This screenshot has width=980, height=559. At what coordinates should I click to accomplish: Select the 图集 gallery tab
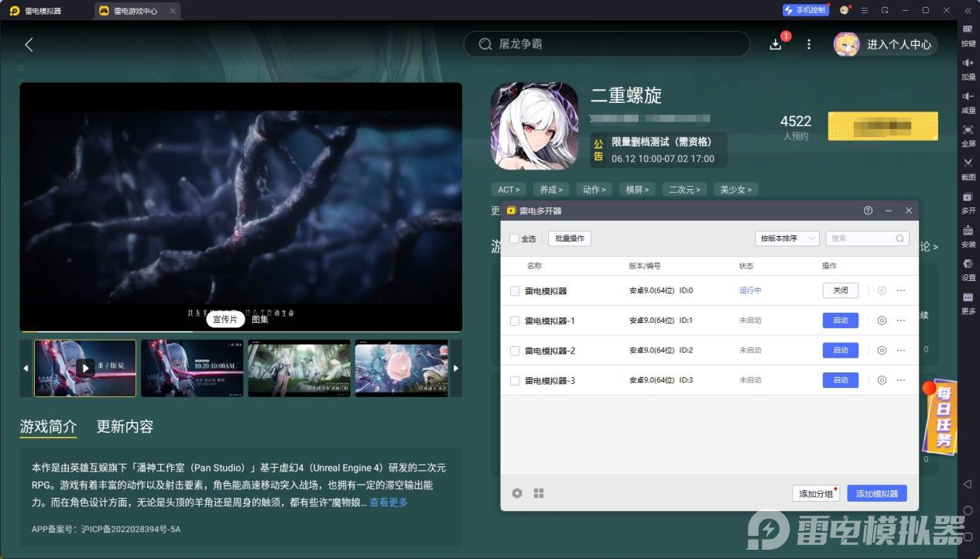point(260,319)
